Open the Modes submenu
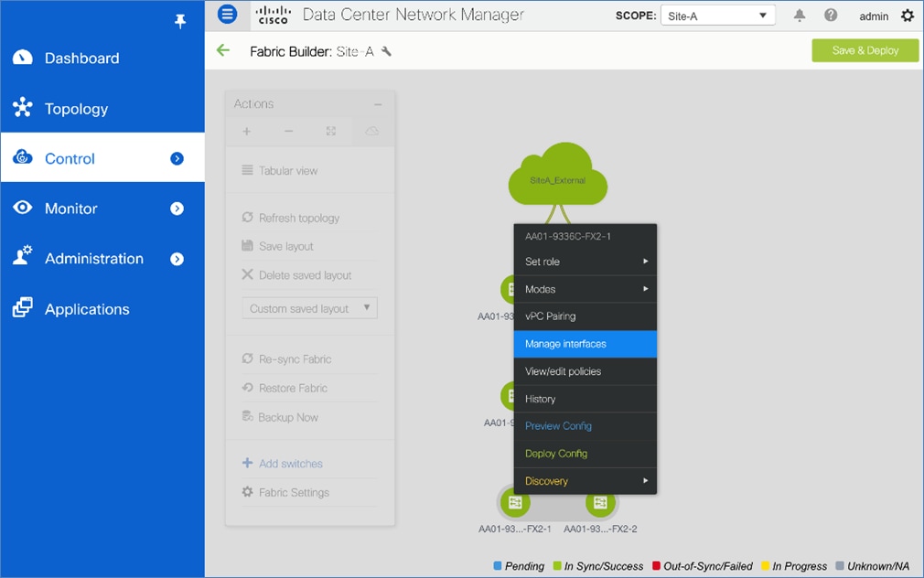 (x=586, y=289)
